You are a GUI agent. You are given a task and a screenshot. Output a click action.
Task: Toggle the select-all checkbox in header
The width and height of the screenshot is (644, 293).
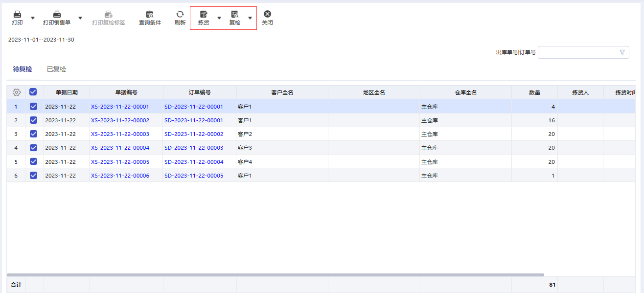click(x=33, y=92)
